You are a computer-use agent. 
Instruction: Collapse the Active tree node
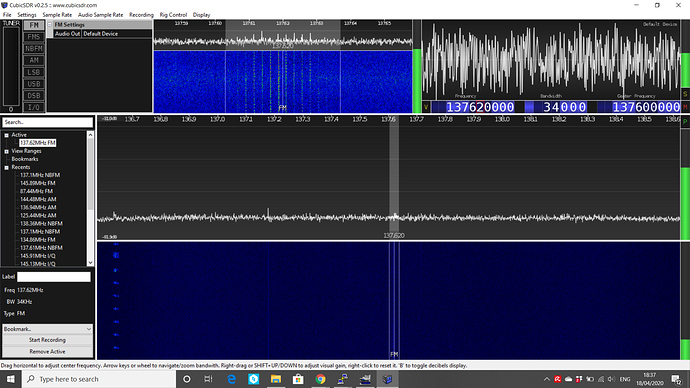point(7,135)
